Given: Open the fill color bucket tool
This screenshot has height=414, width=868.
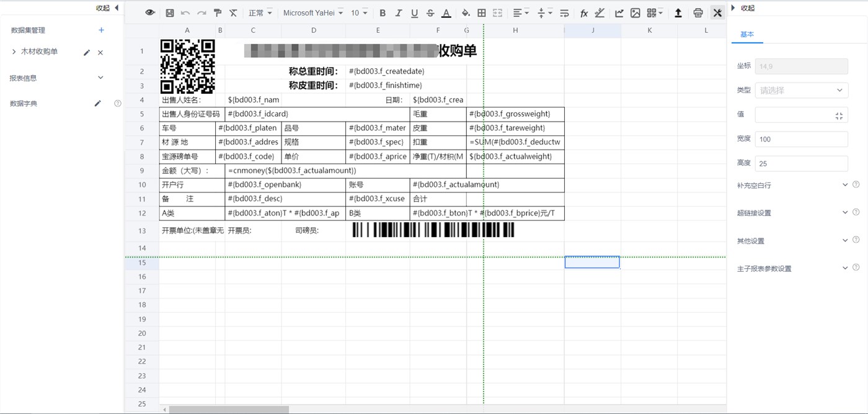Looking at the screenshot, I should tap(466, 12).
